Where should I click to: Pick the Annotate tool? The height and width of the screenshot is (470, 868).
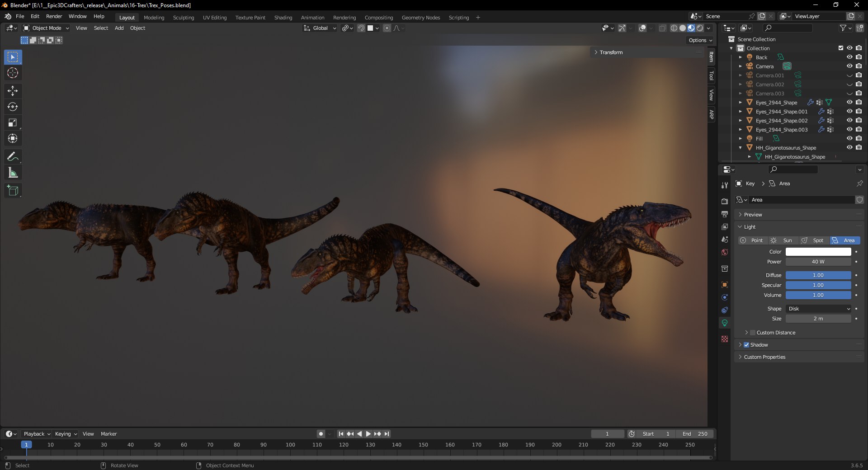tap(13, 157)
